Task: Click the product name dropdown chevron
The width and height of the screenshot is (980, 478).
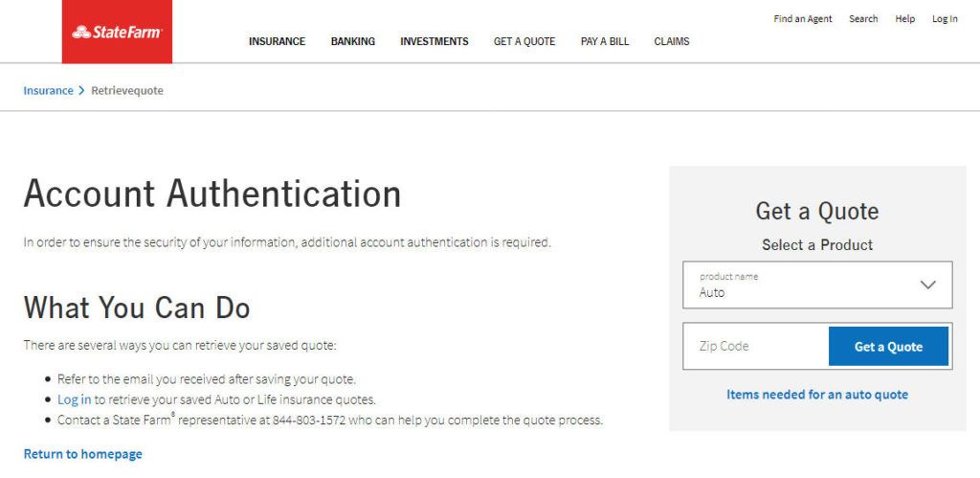Action: tap(928, 285)
